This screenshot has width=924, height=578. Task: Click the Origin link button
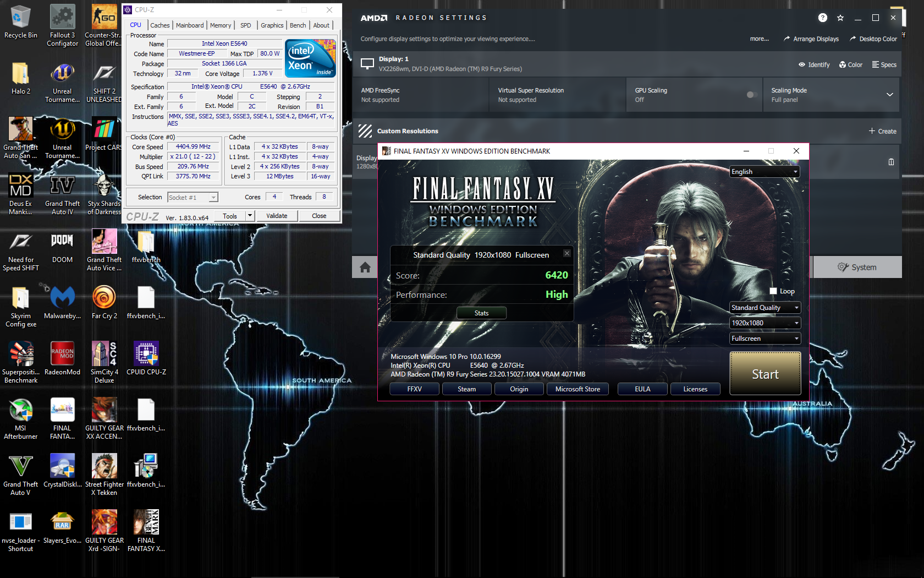pyautogui.click(x=519, y=389)
